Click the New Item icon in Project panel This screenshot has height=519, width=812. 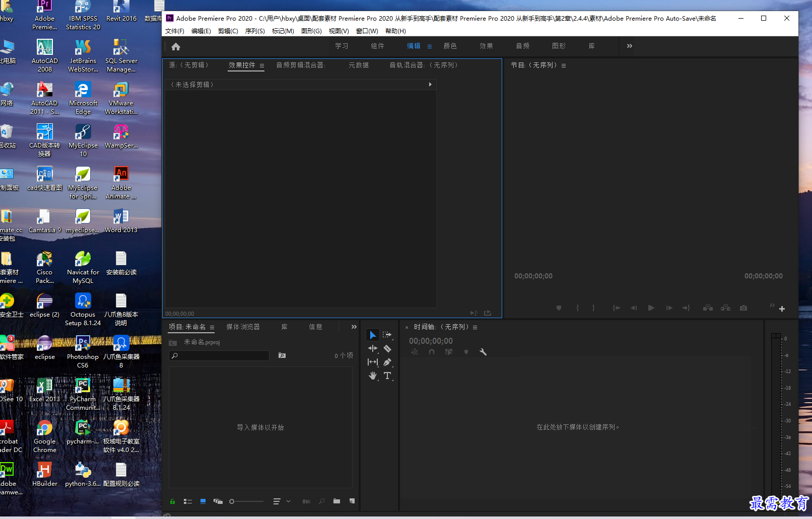pos(352,501)
